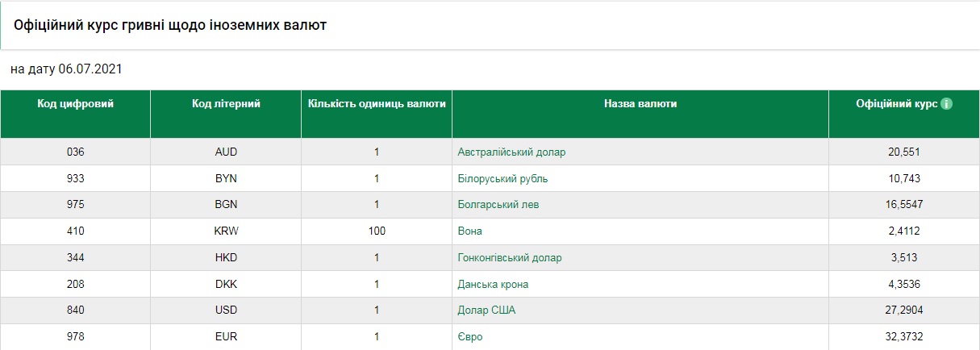This screenshot has height=350, width=980.
Task: Open the Данська крона link
Action: click(493, 285)
